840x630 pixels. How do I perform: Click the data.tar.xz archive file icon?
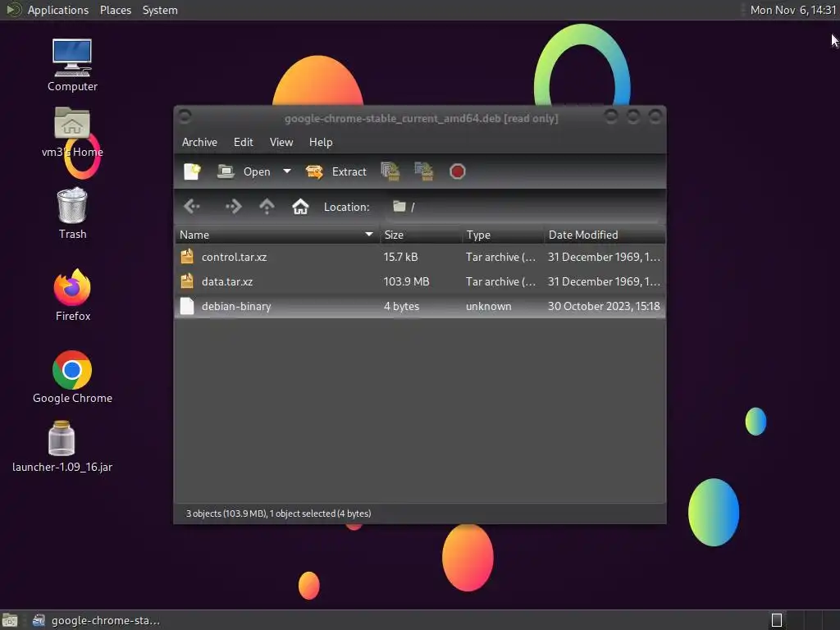(187, 281)
